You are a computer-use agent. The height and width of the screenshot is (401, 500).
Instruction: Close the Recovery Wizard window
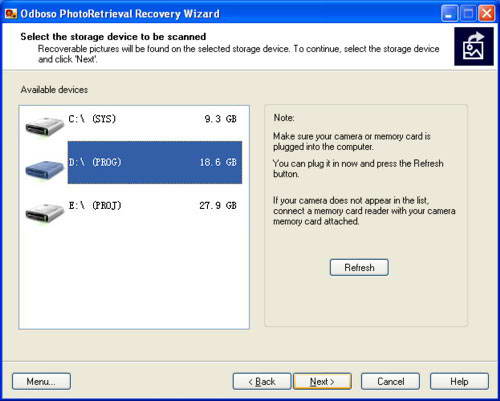coord(487,14)
